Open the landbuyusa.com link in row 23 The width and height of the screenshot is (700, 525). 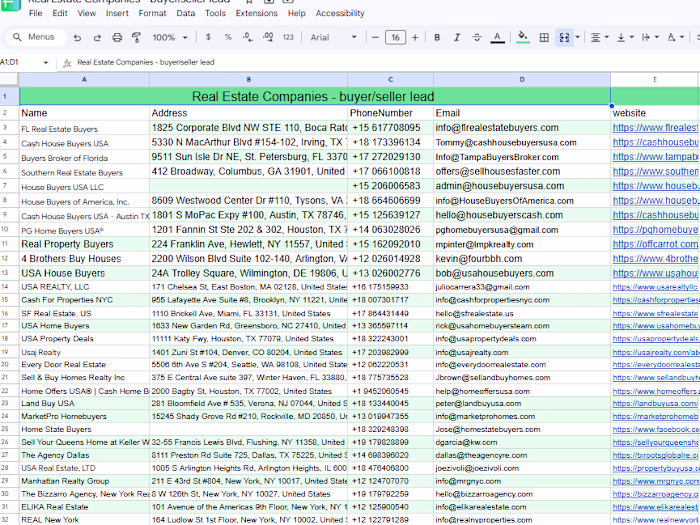pos(654,403)
